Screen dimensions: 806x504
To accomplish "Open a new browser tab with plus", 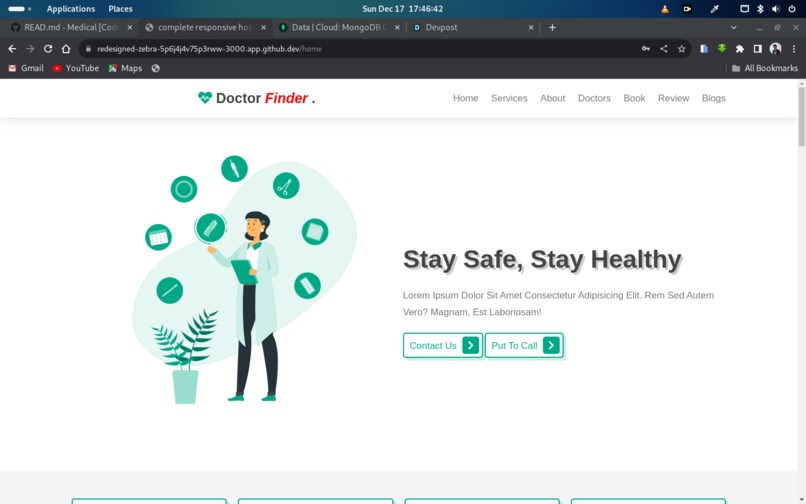I will [552, 27].
